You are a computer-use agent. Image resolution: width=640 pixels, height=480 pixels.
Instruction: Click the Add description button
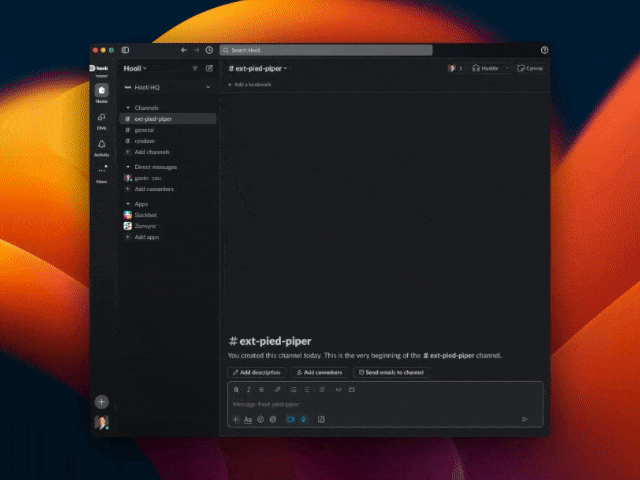coord(256,372)
